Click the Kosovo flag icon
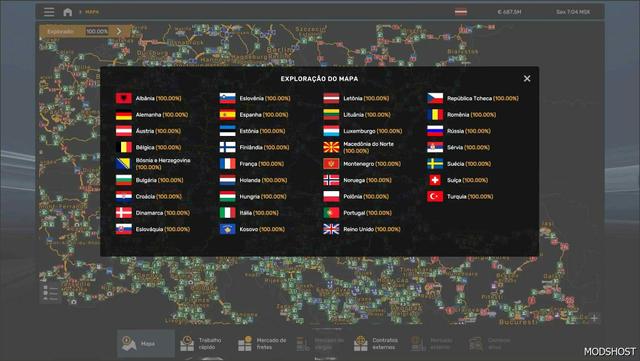Screen dimensions: 640x361 (x=227, y=229)
